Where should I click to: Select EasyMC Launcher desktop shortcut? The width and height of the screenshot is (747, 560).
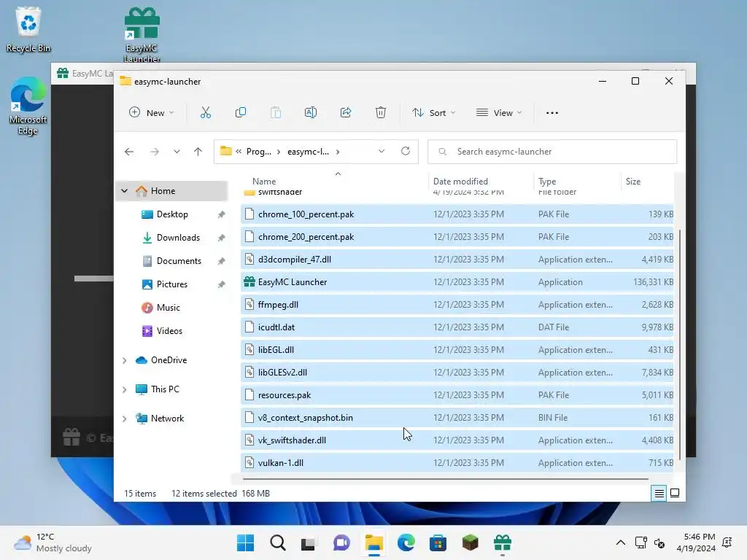tap(142, 34)
